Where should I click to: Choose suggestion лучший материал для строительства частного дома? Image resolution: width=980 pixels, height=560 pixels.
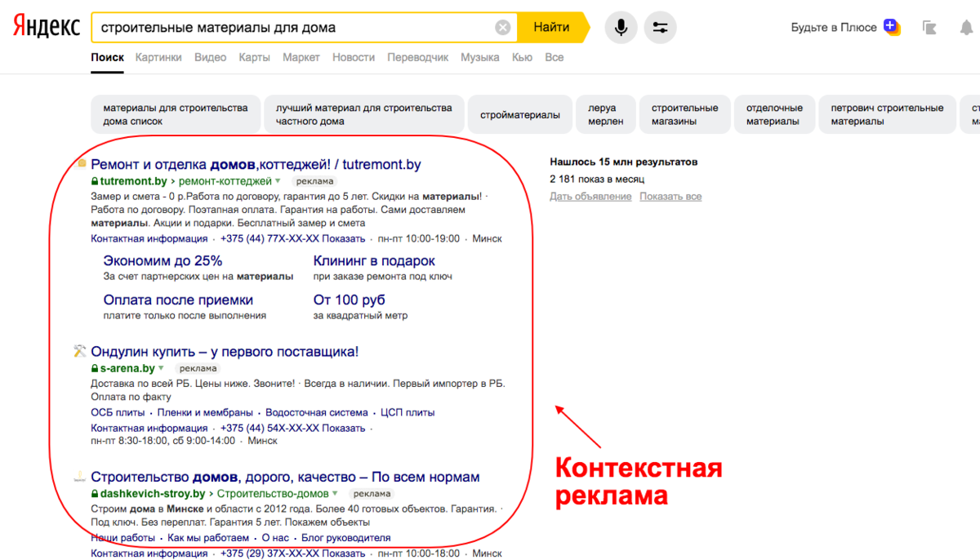[x=364, y=114]
